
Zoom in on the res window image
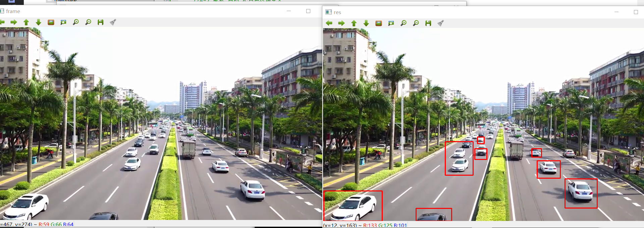[404, 23]
